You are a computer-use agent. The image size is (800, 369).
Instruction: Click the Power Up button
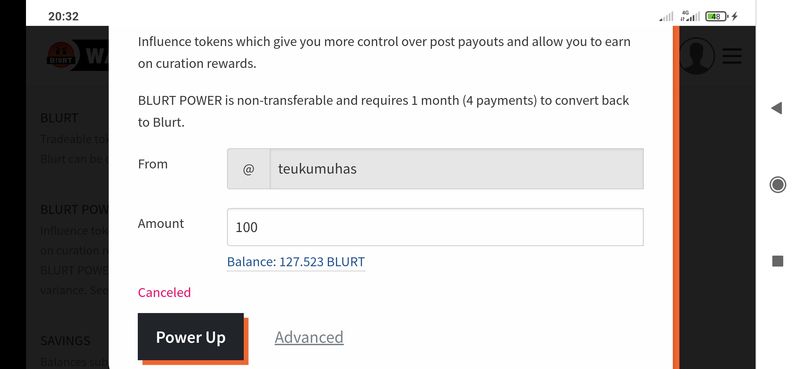[190, 337]
